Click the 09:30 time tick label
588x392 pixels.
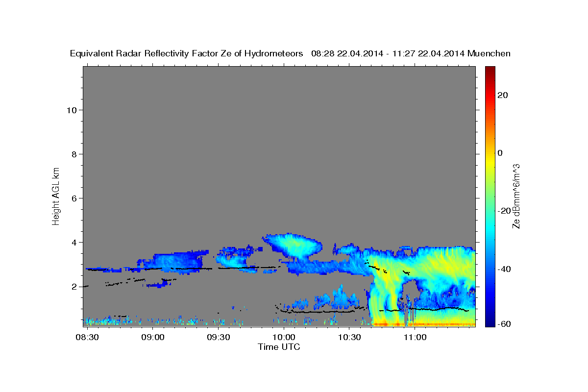point(219,338)
